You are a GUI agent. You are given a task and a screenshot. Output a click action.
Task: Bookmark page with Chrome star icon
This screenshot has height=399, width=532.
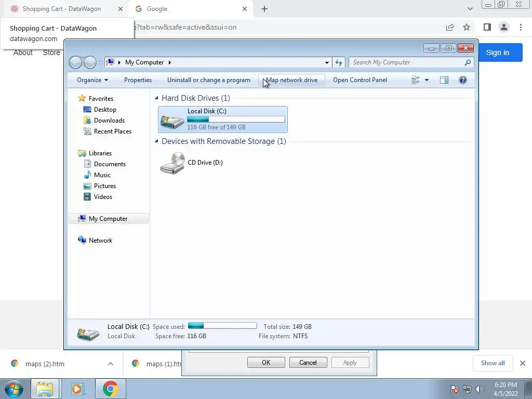[x=467, y=27]
